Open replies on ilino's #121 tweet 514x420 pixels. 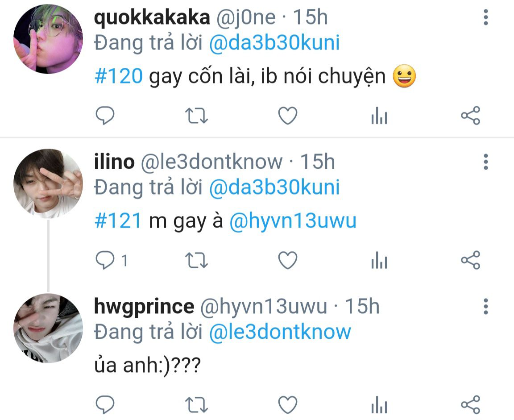(x=111, y=260)
